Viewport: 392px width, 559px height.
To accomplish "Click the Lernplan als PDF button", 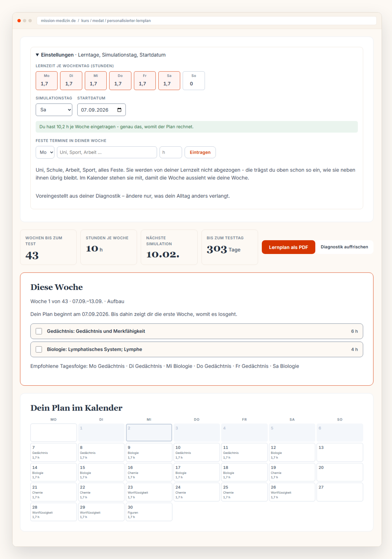I will [x=288, y=247].
